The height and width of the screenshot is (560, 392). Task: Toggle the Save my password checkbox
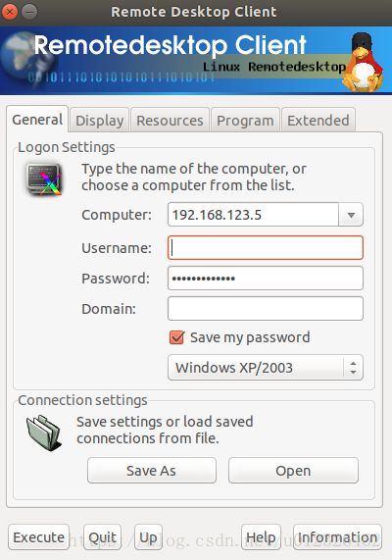(176, 337)
